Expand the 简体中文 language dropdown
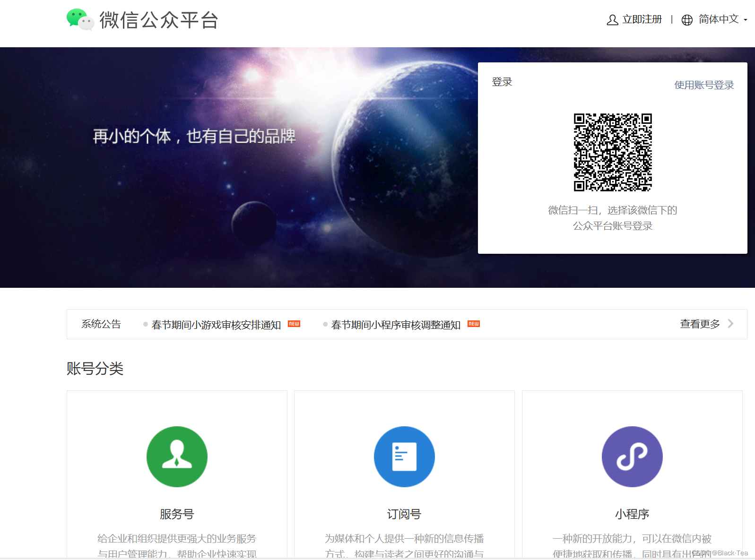This screenshot has height=560, width=755. [719, 19]
